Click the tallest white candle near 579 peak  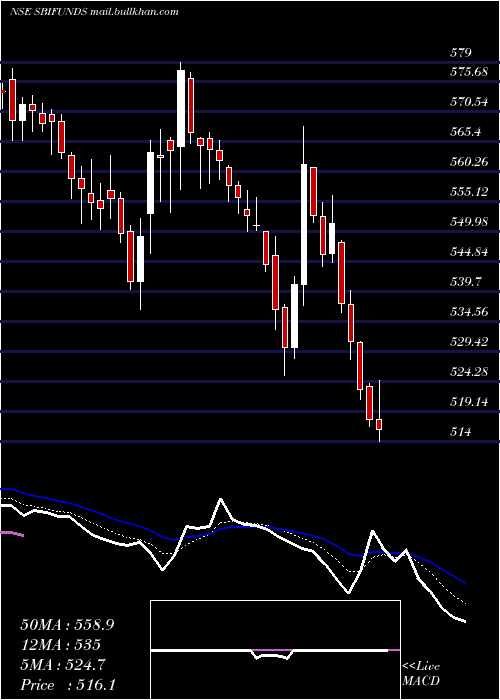tap(181, 108)
